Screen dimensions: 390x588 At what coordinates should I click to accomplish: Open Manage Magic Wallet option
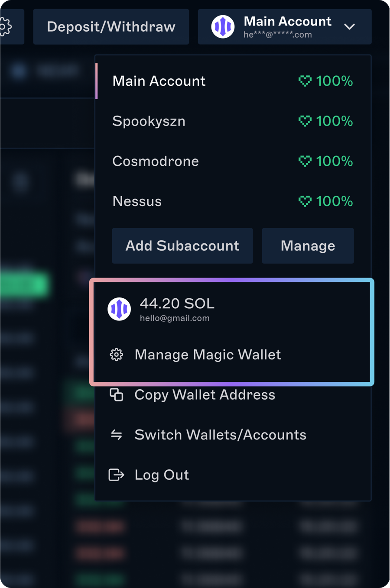click(208, 355)
